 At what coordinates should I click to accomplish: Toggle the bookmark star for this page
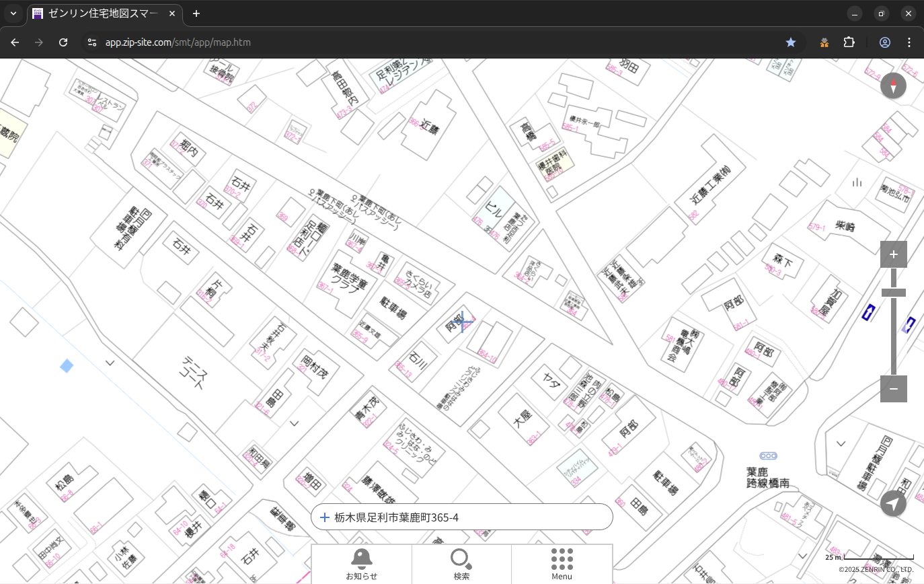pyautogui.click(x=791, y=42)
